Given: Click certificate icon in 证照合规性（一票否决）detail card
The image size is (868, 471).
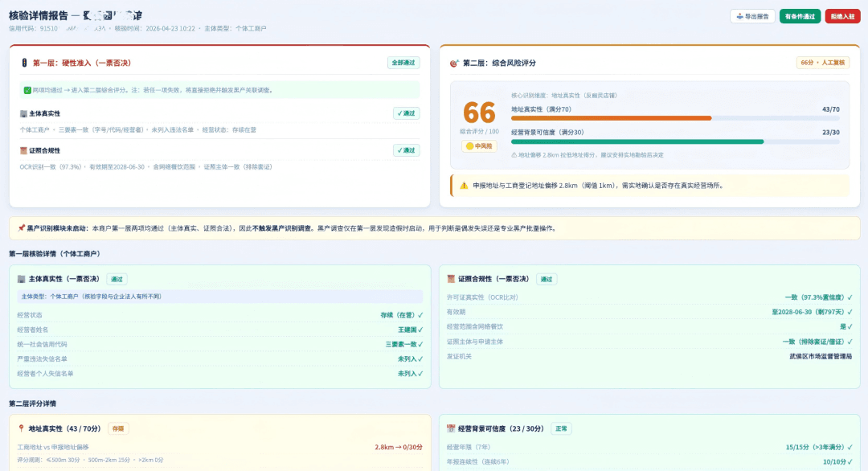Looking at the screenshot, I should coord(451,279).
